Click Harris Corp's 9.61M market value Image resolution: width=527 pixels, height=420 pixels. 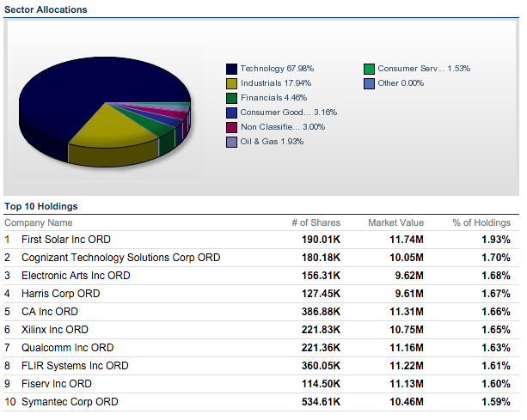pos(409,294)
